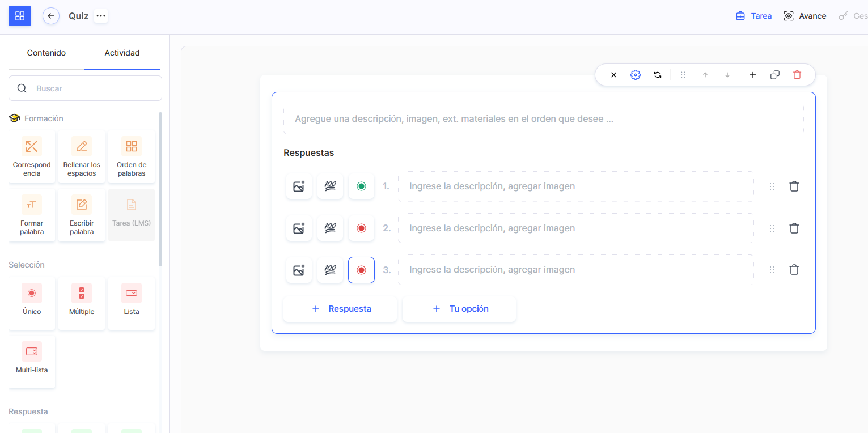Delete answer 3 with trash icon

(794, 270)
